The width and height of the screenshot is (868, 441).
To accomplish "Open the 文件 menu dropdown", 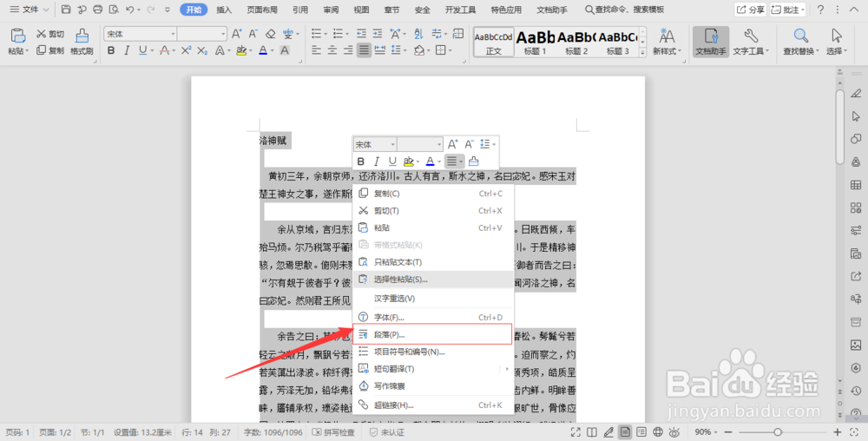I will click(30, 10).
